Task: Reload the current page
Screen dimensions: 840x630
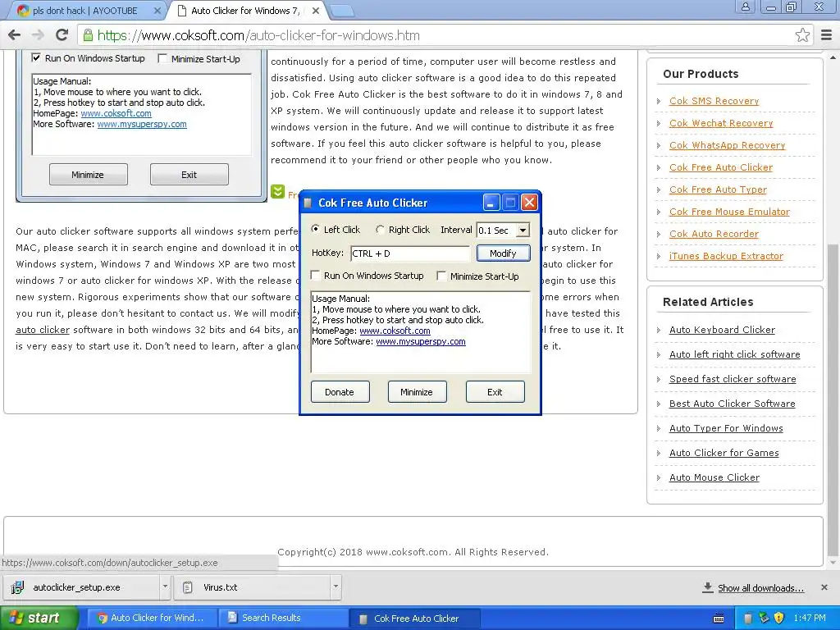Action: [62, 35]
